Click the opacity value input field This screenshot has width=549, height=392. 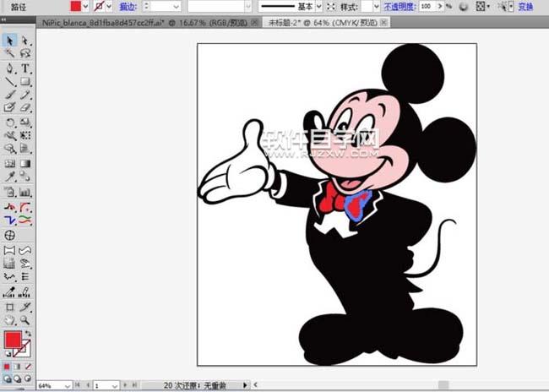pyautogui.click(x=427, y=6)
